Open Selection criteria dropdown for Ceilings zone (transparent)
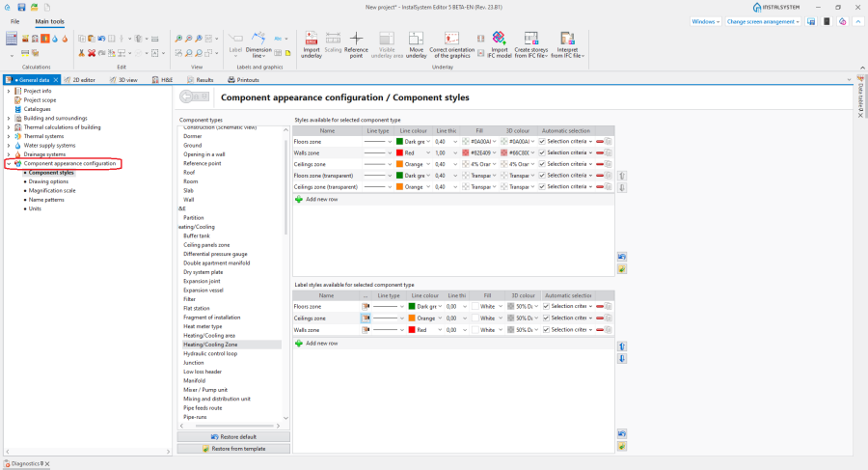The width and height of the screenshot is (868, 470). (590, 187)
